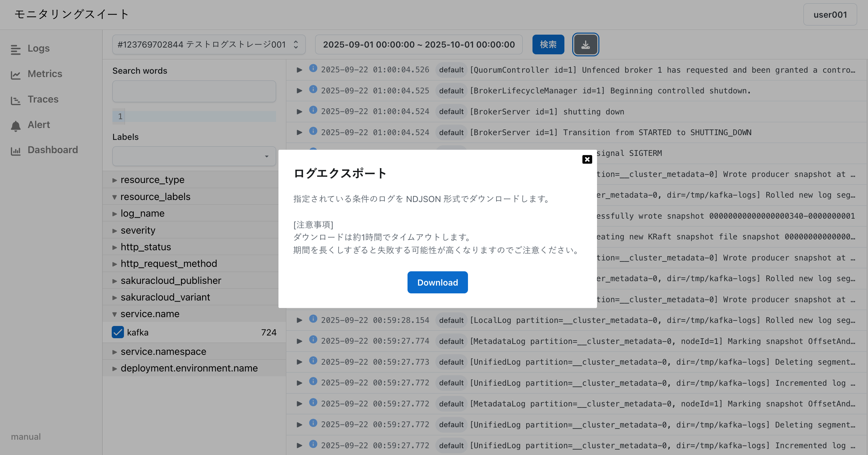
Task: Click the 検索 search button
Action: click(x=548, y=44)
